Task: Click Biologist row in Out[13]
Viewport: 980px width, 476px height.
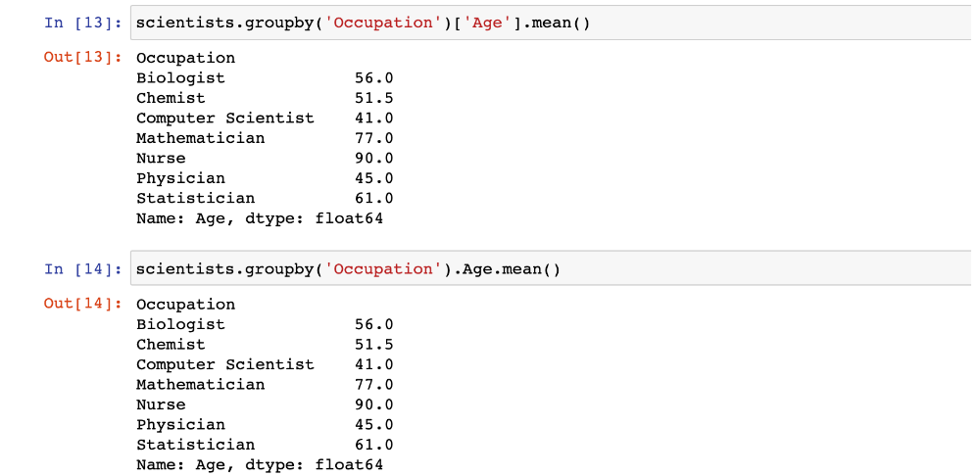Action: pos(265,78)
